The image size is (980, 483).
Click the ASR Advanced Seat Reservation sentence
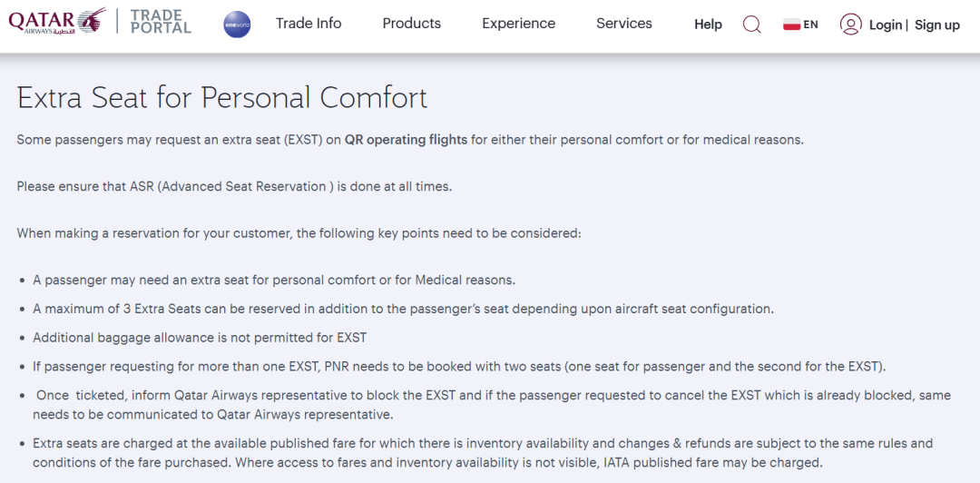coord(234,186)
